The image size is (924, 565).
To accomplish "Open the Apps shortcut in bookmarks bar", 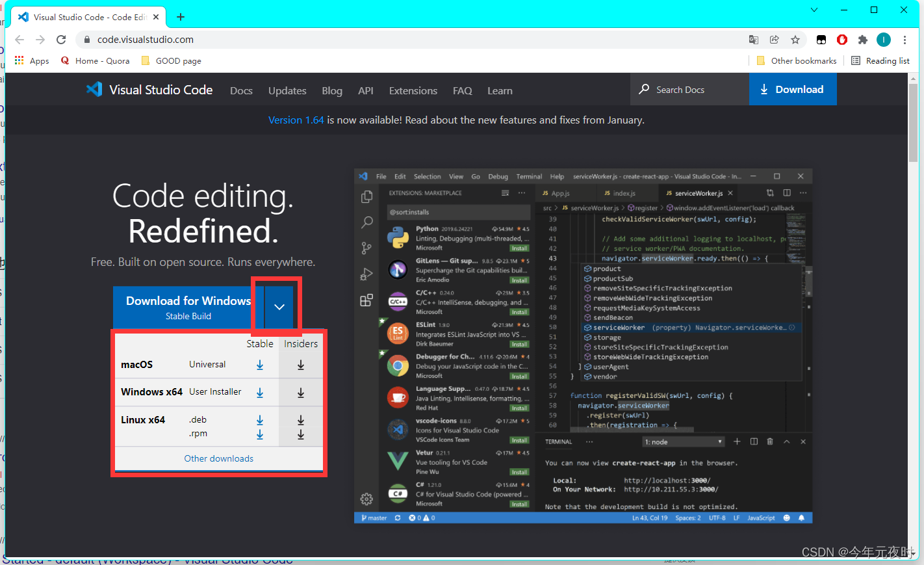I will pos(32,60).
